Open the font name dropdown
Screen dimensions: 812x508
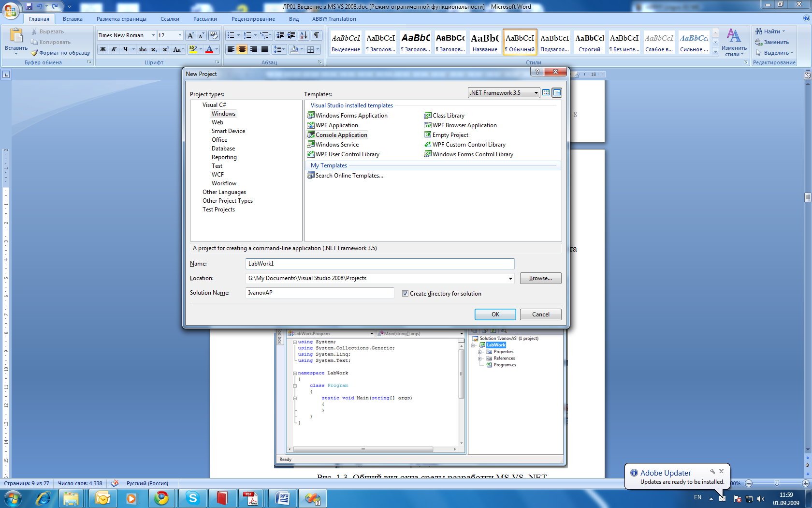153,35
